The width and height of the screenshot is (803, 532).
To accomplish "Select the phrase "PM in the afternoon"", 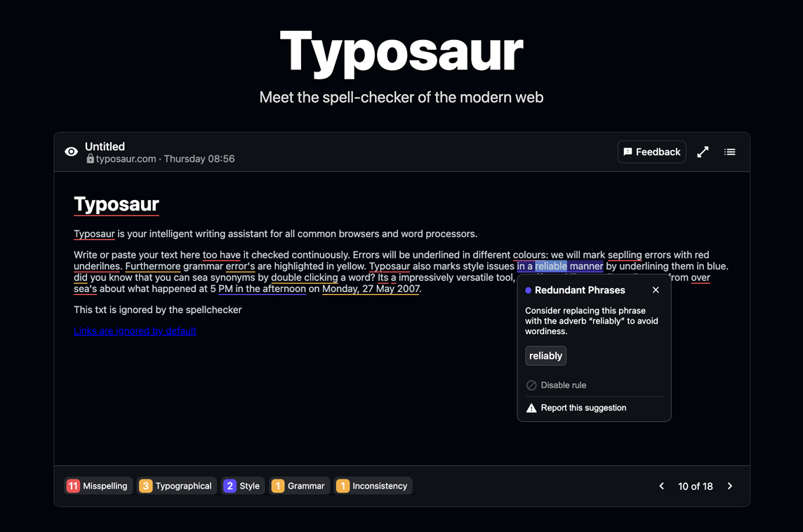I will click(263, 288).
